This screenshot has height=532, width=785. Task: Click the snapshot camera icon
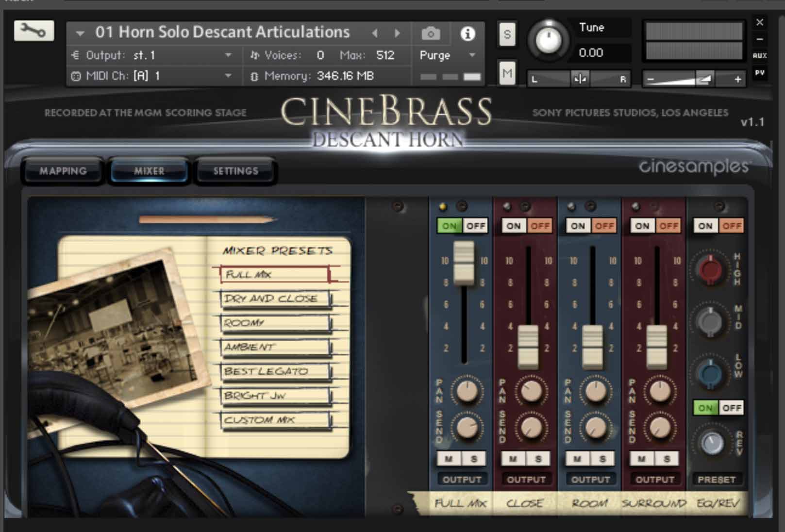(x=430, y=33)
